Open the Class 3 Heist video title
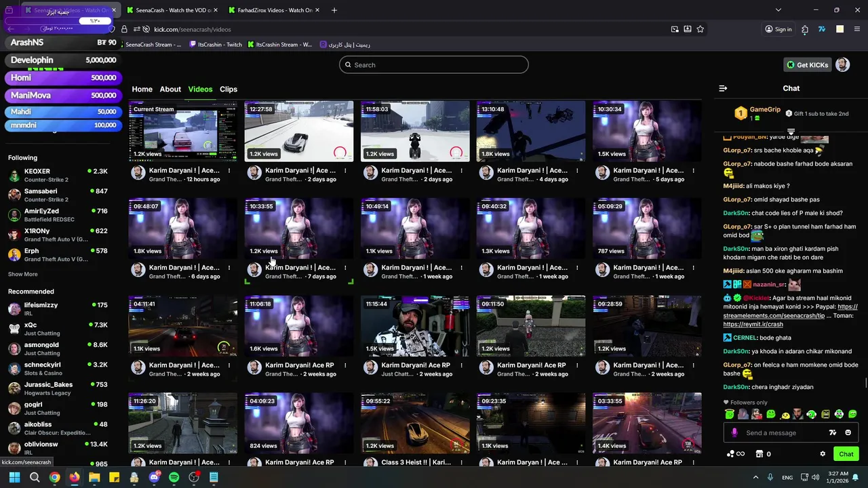Screen dimensions: 868x488 [416, 462]
